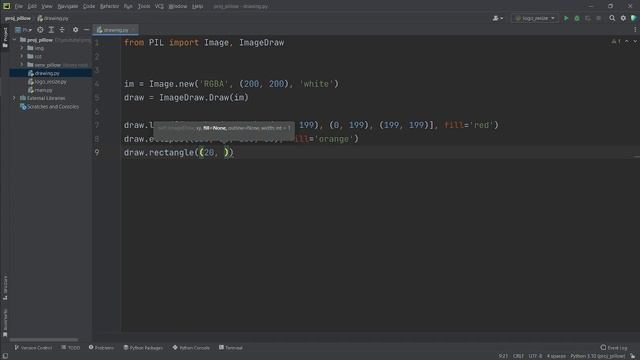This screenshot has height=360, width=640.
Task: Open the Python Packages tool window
Action: click(143, 348)
